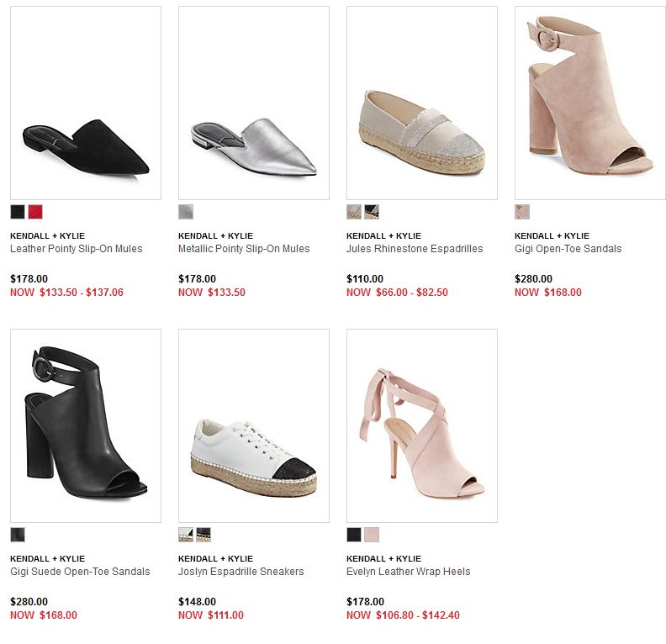
Task: Select black swatch for Evelyn Wrap Heels
Action: click(354, 535)
